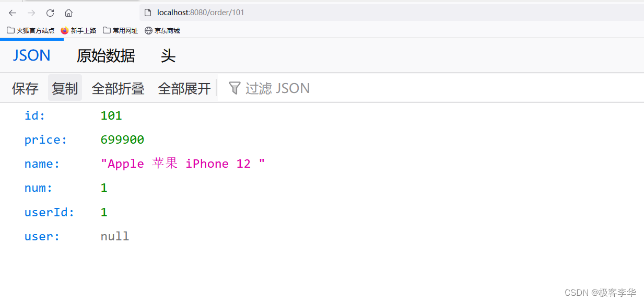Open the 新手上路 Firefox bookmark
The width and height of the screenshot is (644, 302).
click(78, 30)
